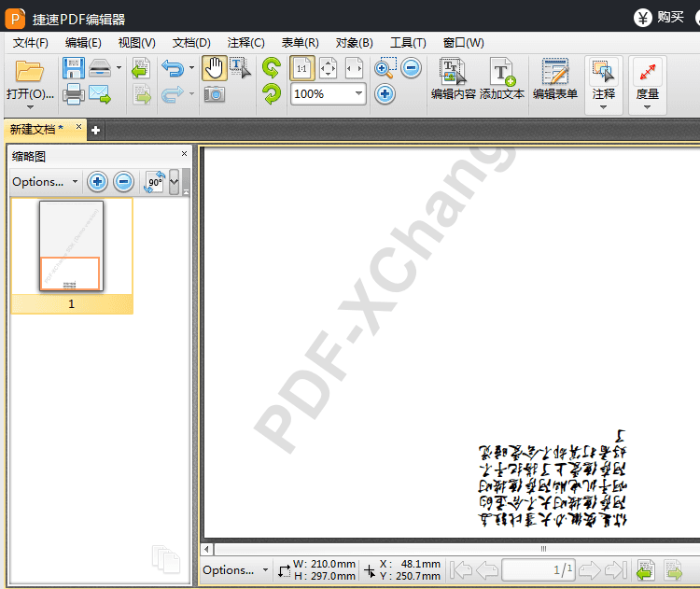Click the zoom out minus button in toolbar
700x589 pixels.
(412, 68)
